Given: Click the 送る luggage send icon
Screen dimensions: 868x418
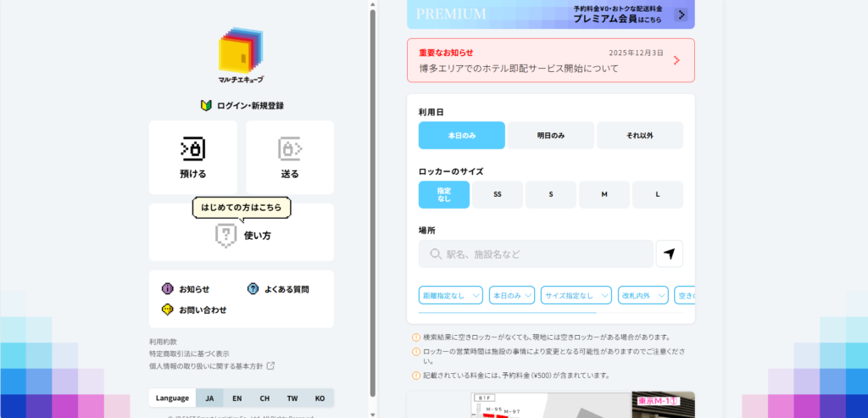Looking at the screenshot, I should (290, 148).
